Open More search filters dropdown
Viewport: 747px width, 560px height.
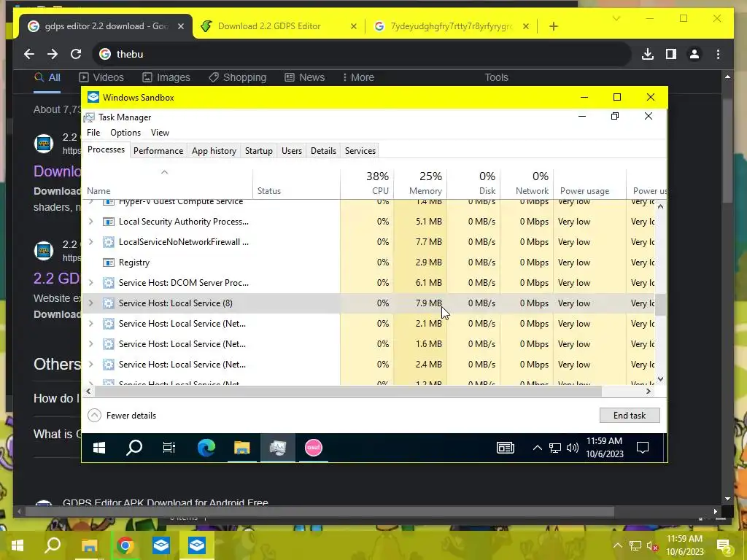click(x=358, y=77)
